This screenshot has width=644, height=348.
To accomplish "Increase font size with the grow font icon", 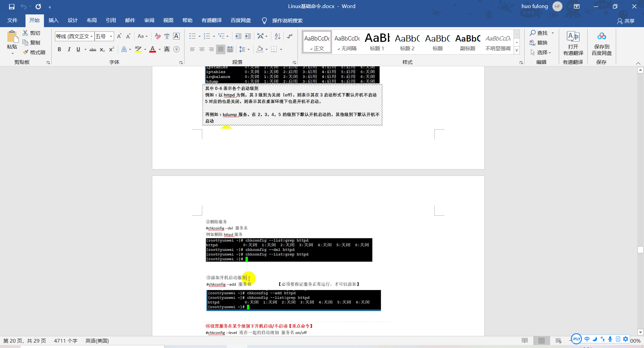I will (x=119, y=36).
